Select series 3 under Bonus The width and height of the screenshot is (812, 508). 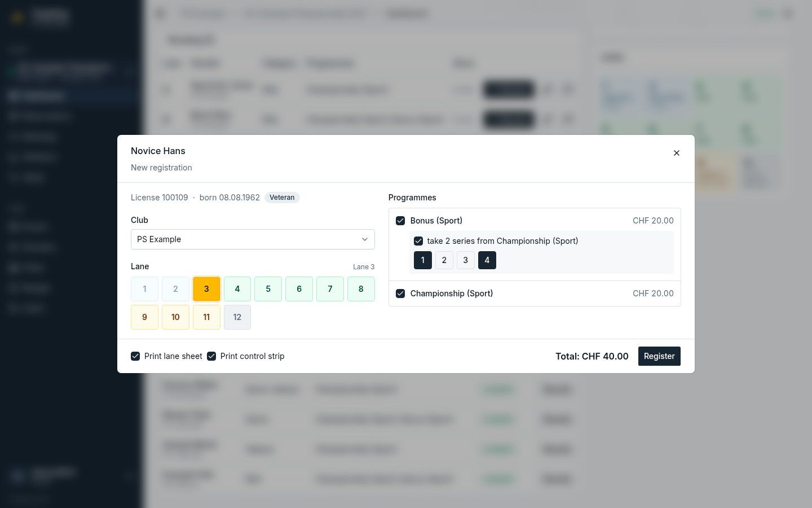pyautogui.click(x=466, y=260)
